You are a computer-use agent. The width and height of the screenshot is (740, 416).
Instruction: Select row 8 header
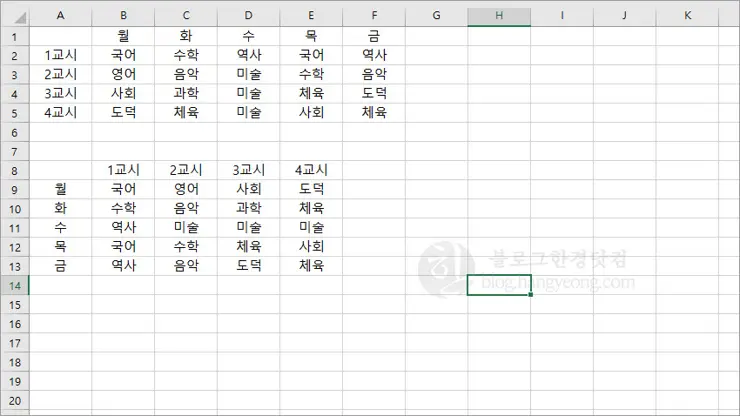pos(15,170)
